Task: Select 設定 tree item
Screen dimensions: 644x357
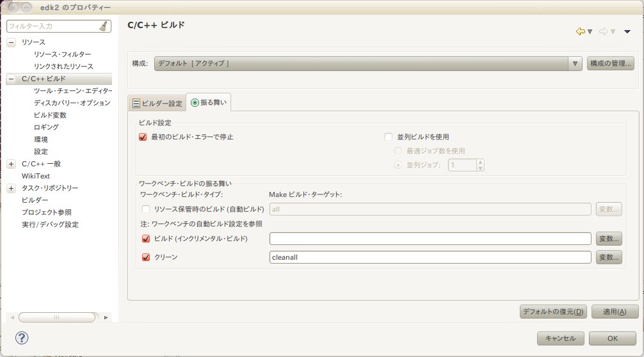Action: tap(41, 152)
